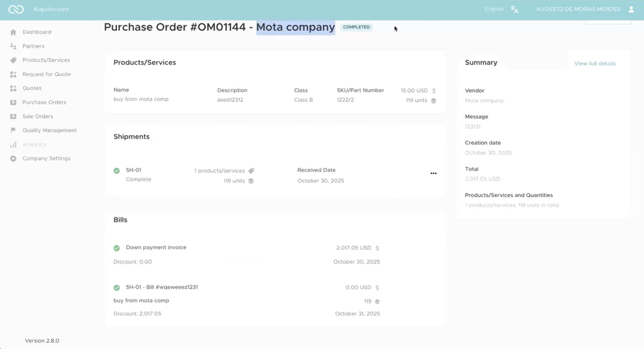The width and height of the screenshot is (644, 349).
Task: Click View full details link
Action: (x=595, y=64)
